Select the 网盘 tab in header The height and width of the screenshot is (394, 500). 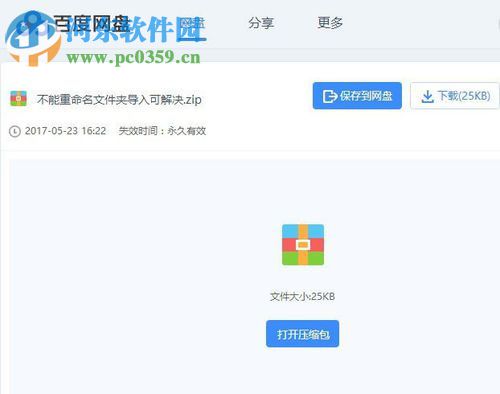pos(192,24)
